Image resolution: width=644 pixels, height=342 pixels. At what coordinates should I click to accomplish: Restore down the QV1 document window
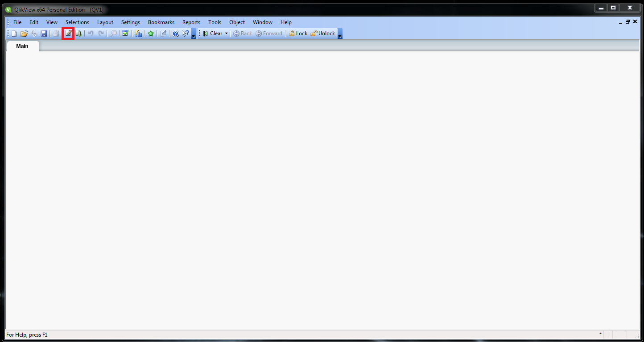[628, 22]
